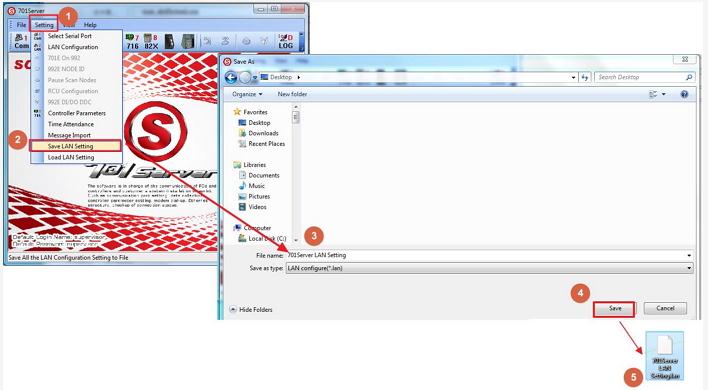708x390 pixels.
Task: Select the saved 701Server LAN Setting file icon
Action: 665,356
